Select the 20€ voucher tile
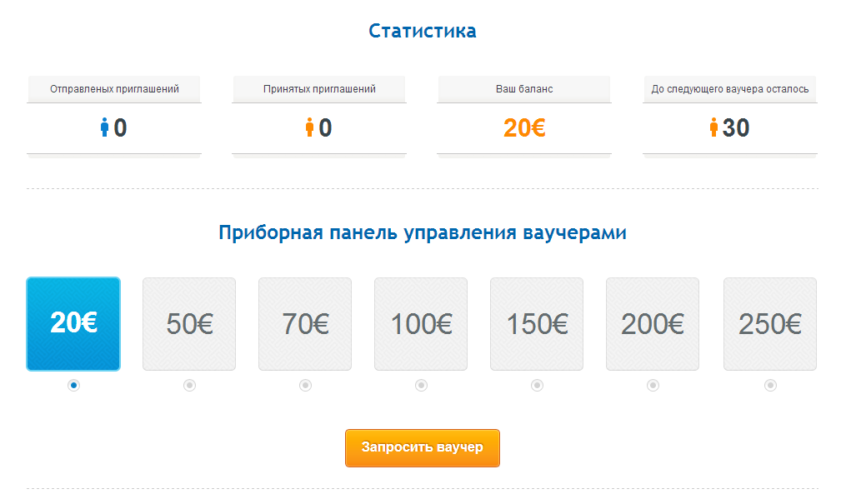 (73, 324)
